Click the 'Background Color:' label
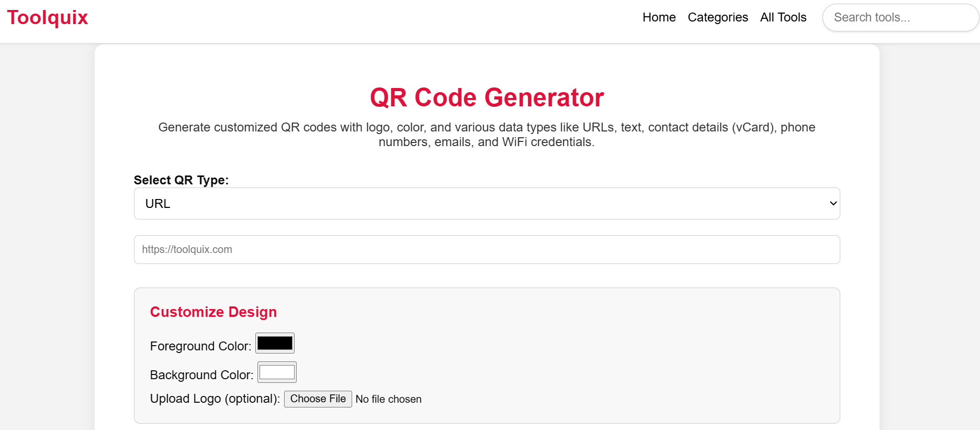Image resolution: width=980 pixels, height=430 pixels. pos(201,375)
